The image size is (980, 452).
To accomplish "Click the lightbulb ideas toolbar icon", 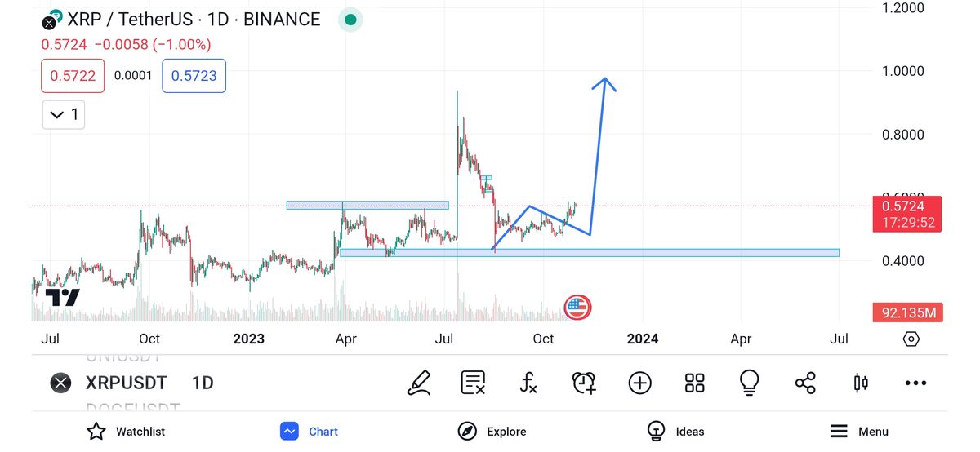I will coord(749,383).
